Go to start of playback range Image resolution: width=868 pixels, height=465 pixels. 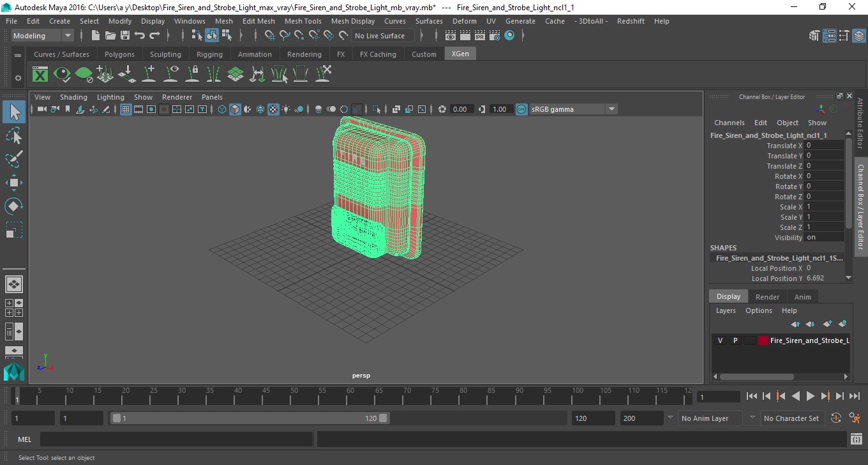(x=752, y=397)
